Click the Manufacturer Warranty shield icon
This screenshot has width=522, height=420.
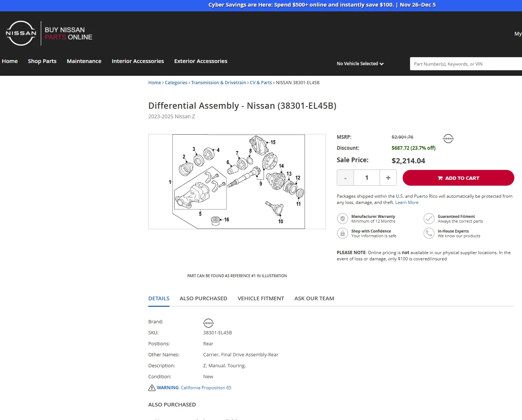tap(342, 219)
